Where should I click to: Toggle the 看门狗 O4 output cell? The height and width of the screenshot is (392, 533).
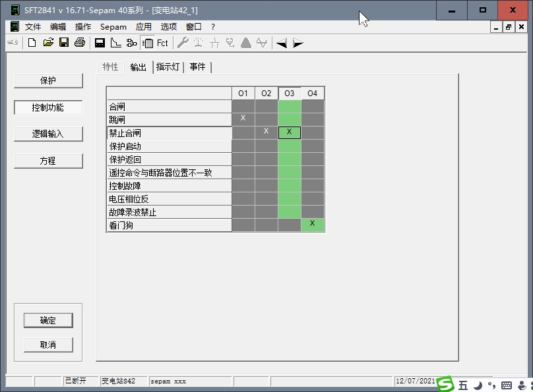313,225
